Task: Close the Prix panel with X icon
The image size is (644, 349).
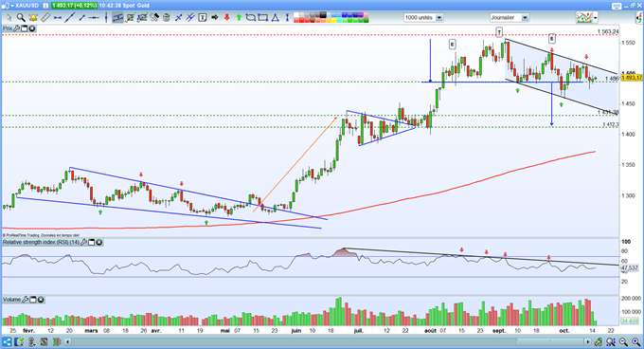Action: click(31, 28)
